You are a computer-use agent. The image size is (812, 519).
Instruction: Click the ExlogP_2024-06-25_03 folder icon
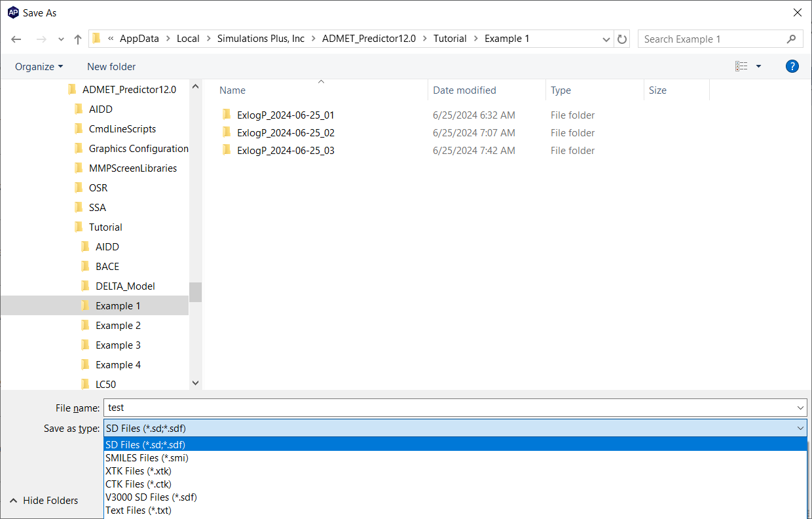coord(227,150)
